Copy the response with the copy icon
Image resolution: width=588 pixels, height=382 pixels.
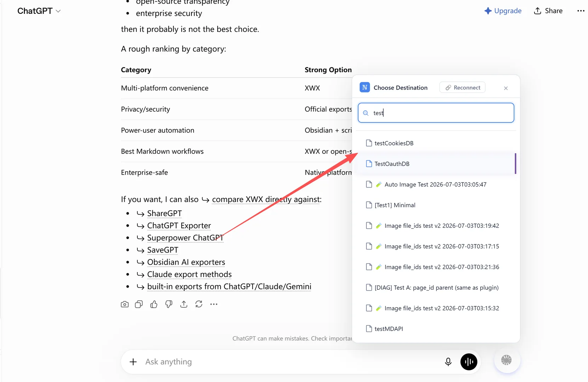click(139, 304)
